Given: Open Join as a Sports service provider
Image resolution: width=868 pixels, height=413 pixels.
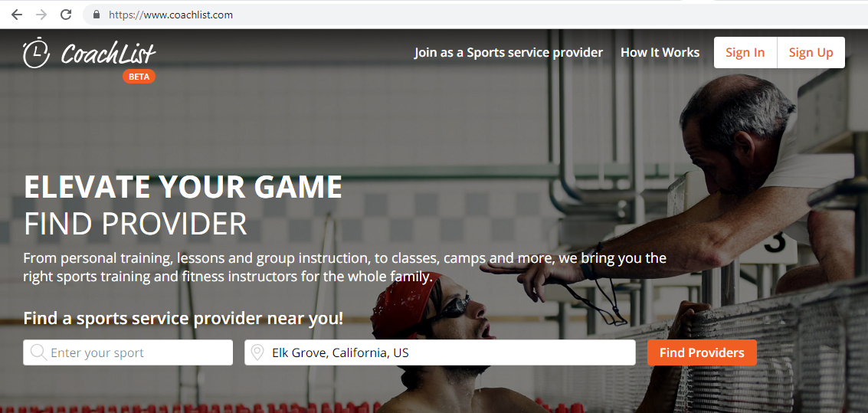Looking at the screenshot, I should 508,53.
